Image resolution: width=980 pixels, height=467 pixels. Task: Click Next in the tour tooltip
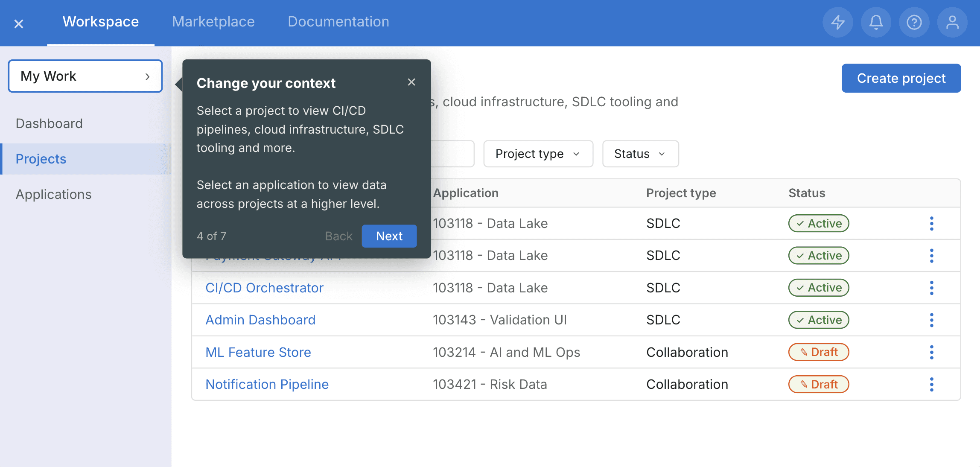click(389, 236)
